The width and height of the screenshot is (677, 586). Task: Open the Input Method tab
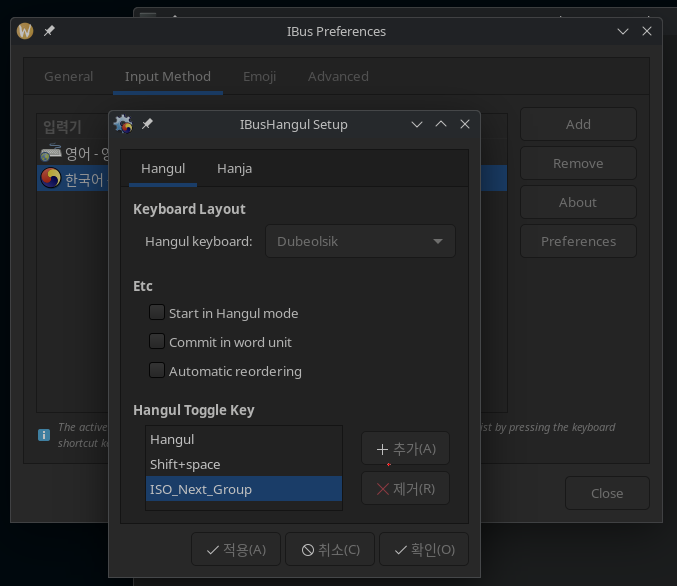click(x=168, y=76)
